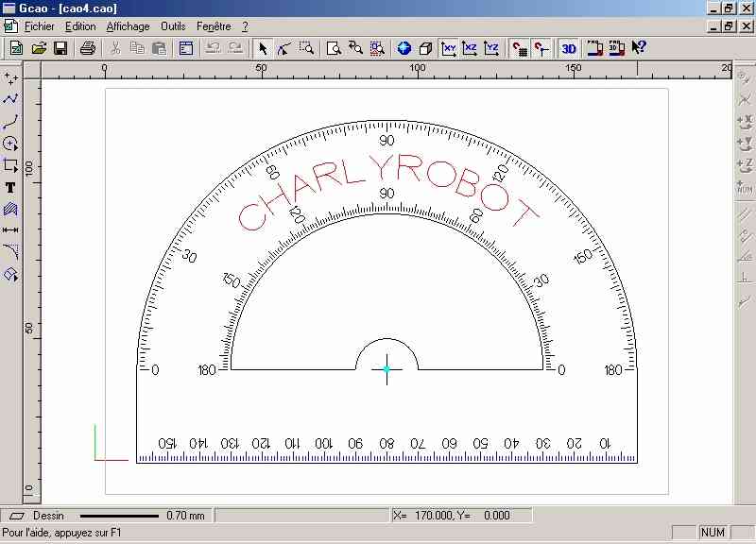Create a new document from the toolbar
Screen dimensions: 756x544
16,48
